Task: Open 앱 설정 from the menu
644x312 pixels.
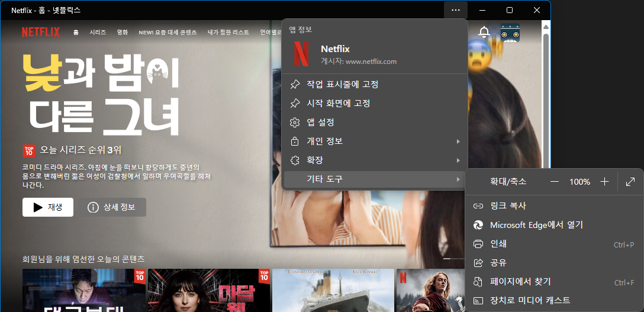Action: click(375, 123)
